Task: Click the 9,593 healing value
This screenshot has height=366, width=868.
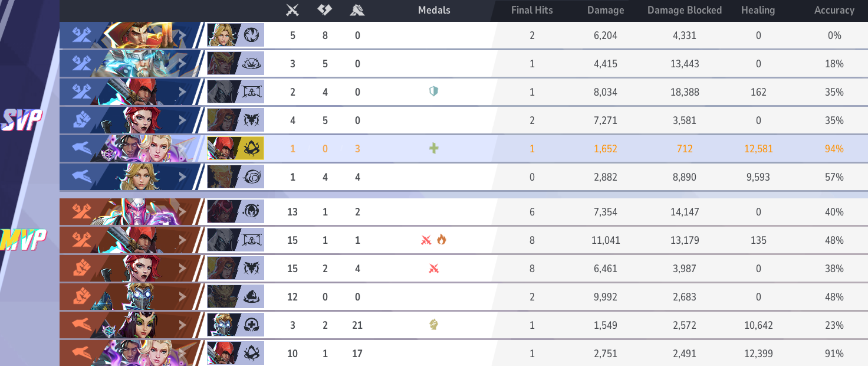Action: pyautogui.click(x=758, y=177)
